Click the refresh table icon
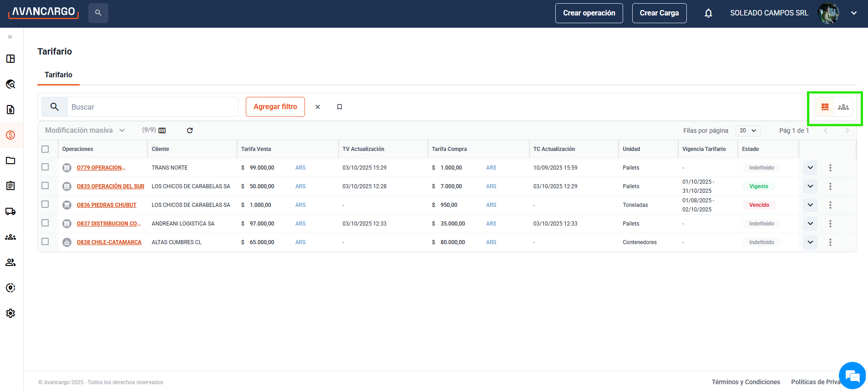Viewport: 868px width, 391px height. [x=190, y=130]
